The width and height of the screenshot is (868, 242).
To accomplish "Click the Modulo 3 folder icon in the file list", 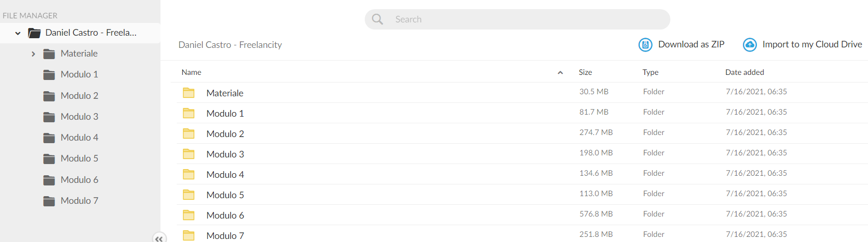I will pyautogui.click(x=188, y=154).
